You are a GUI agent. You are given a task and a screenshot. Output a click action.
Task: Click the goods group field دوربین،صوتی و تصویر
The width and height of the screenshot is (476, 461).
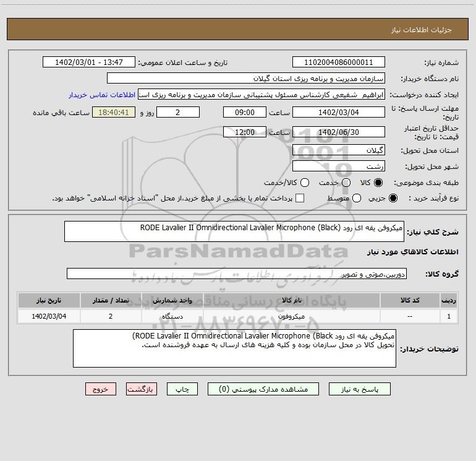click(237, 274)
